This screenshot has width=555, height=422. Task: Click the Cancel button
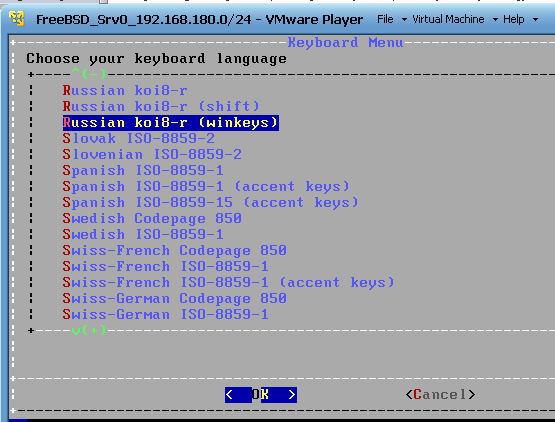point(440,394)
